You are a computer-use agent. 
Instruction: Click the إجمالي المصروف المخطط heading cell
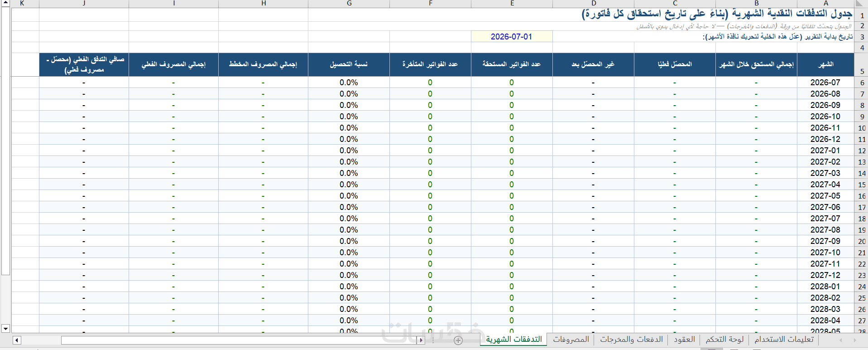click(264, 64)
